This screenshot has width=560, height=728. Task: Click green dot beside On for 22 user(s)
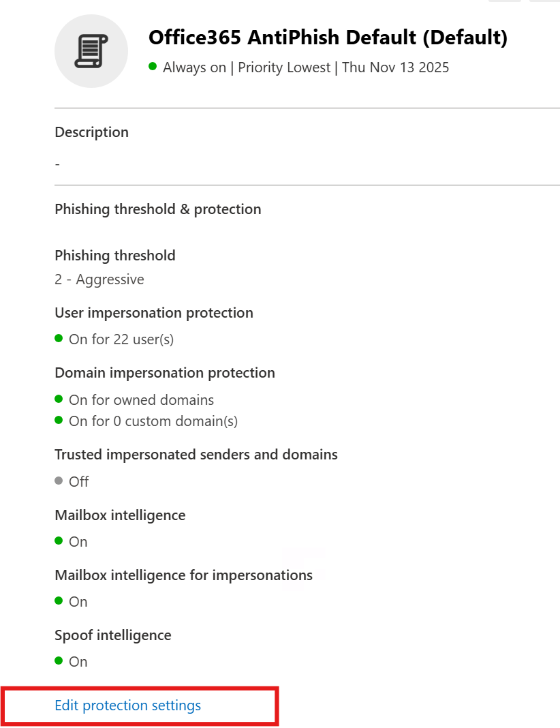[59, 338]
